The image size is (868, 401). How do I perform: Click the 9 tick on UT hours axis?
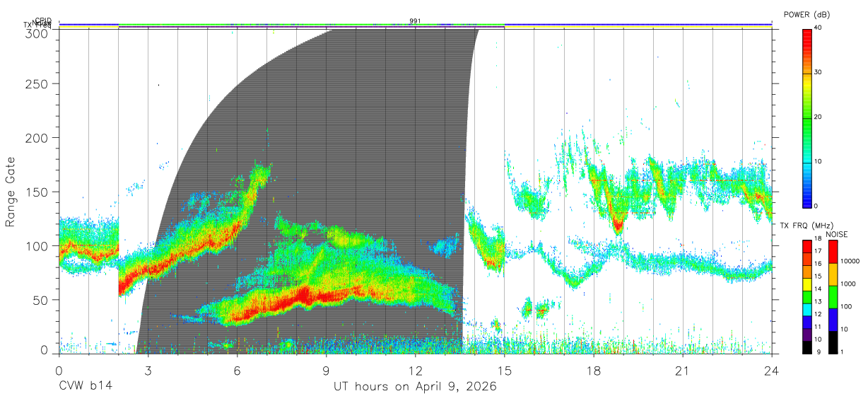[x=326, y=370]
